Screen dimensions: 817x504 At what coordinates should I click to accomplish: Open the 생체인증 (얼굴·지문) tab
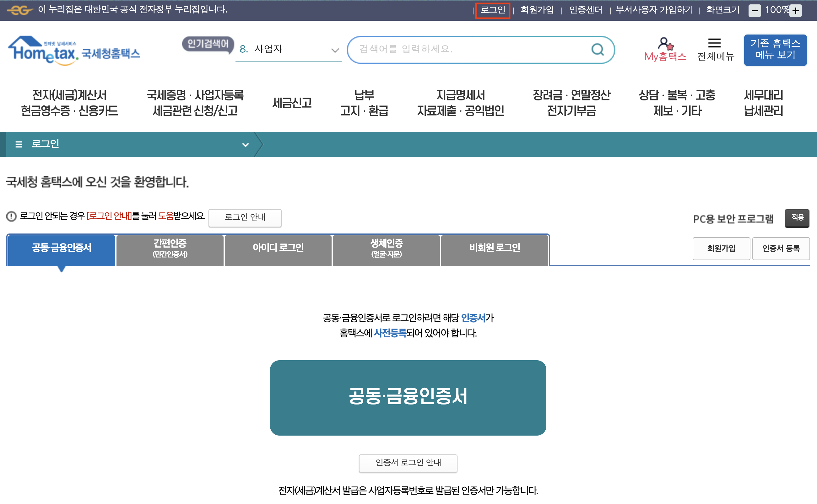click(386, 248)
